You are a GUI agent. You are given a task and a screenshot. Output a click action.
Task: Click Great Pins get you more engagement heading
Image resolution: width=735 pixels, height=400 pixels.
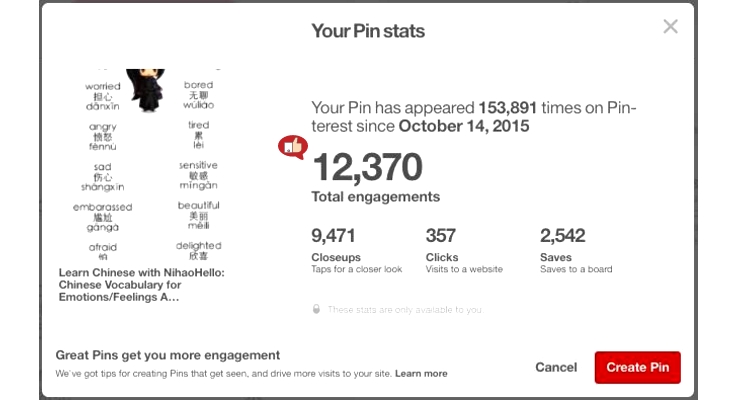point(168,355)
